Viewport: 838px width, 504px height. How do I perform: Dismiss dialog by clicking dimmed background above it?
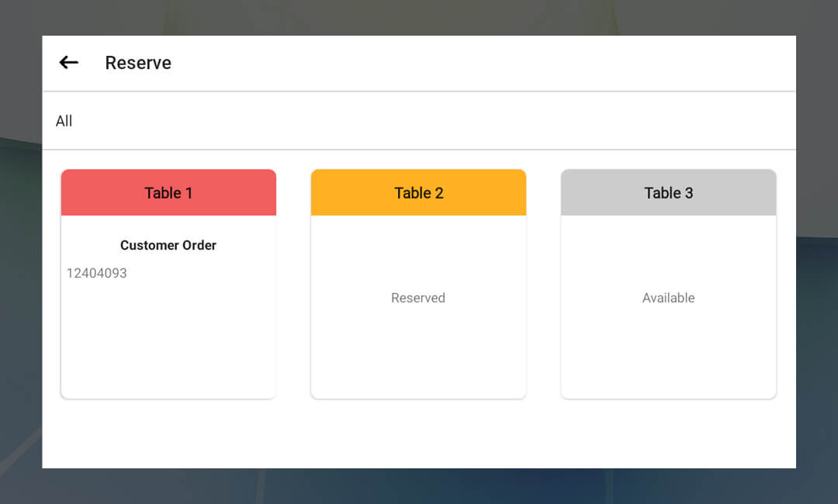[x=419, y=17]
